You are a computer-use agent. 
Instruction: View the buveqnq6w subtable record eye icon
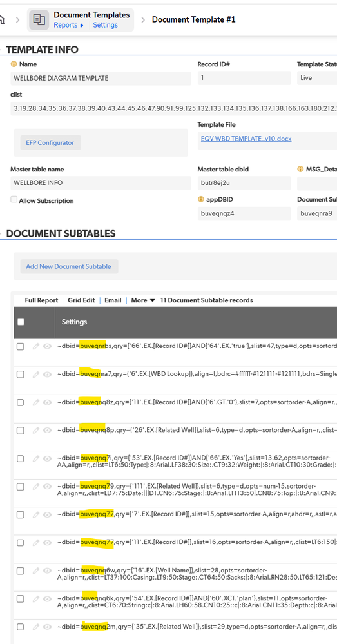click(x=47, y=571)
